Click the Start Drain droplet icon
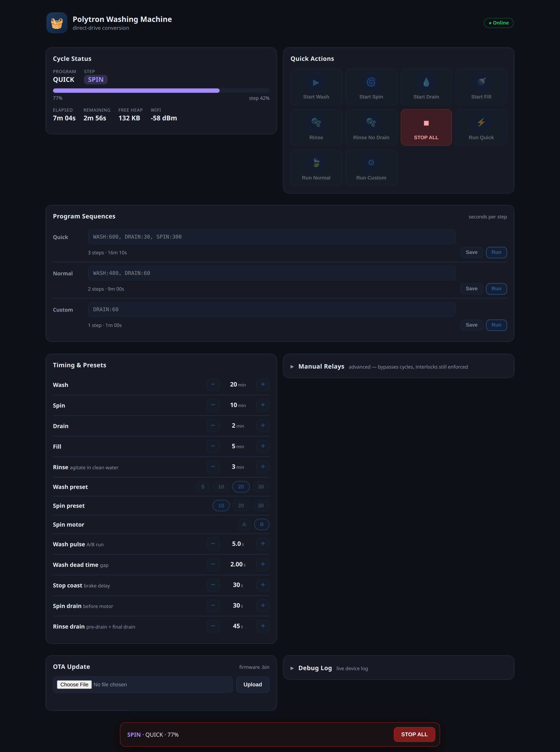Screen dimensions: 560x752 point(426,83)
